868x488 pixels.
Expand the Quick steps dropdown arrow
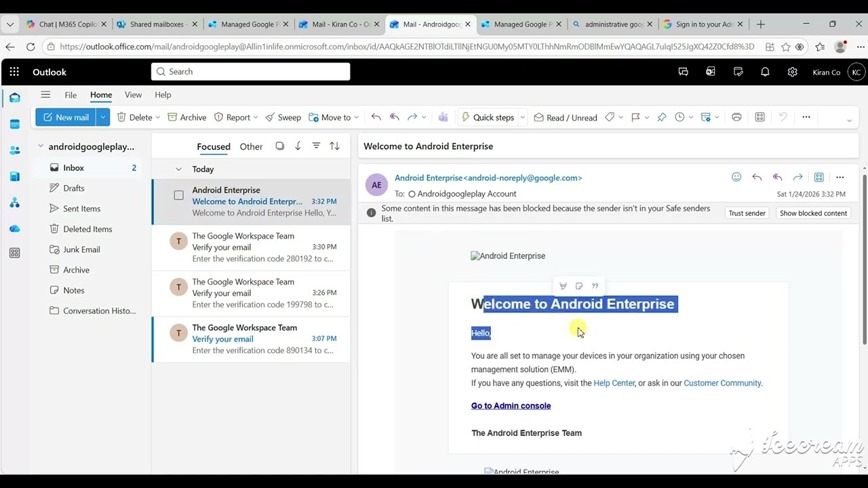point(523,117)
